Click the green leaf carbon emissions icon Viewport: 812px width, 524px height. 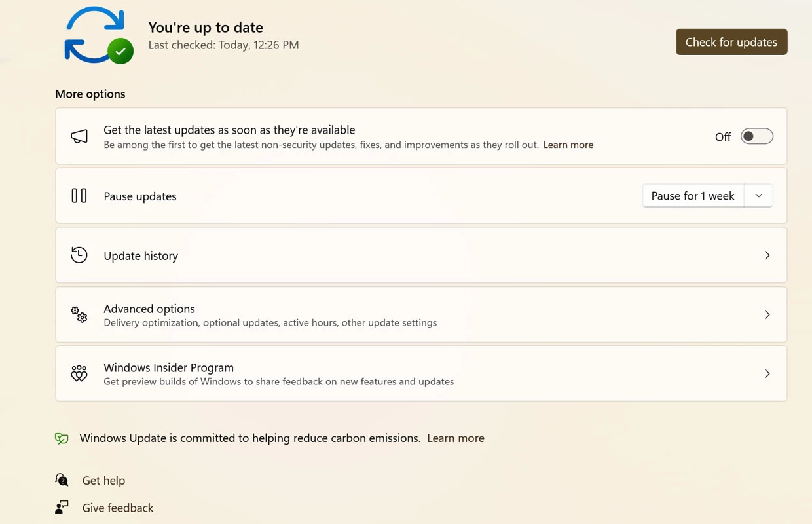click(x=62, y=439)
